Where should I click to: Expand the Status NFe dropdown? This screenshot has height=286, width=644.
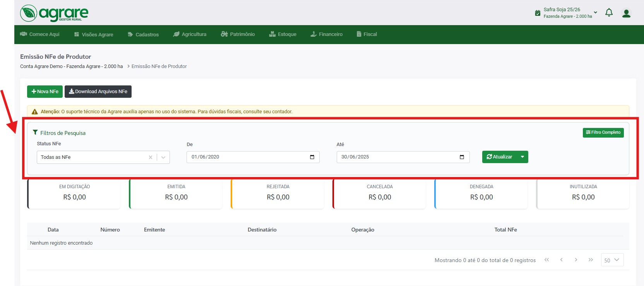pyautogui.click(x=163, y=157)
